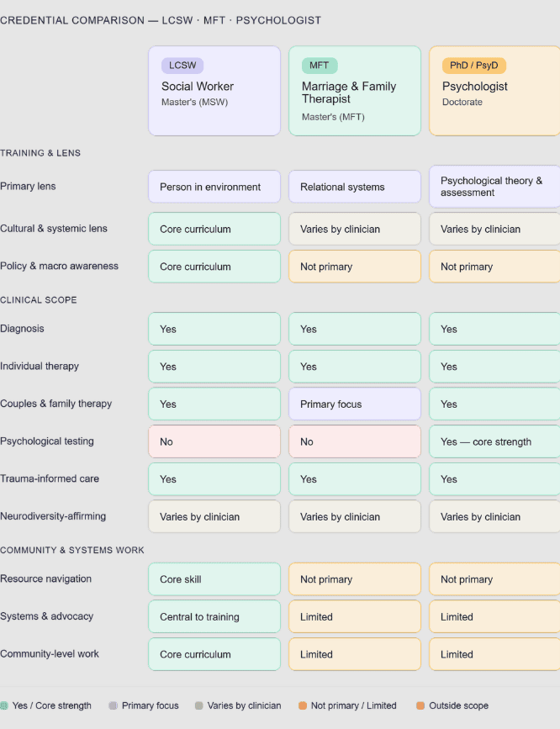Click the LCSW badge in header

[x=182, y=66]
